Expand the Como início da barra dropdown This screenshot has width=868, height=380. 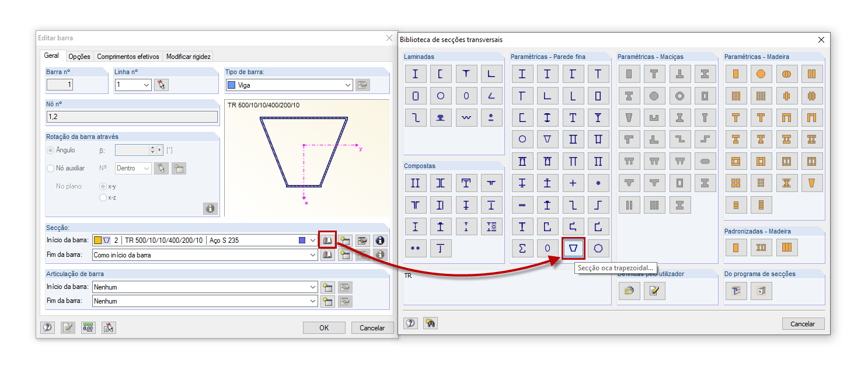[x=313, y=255]
